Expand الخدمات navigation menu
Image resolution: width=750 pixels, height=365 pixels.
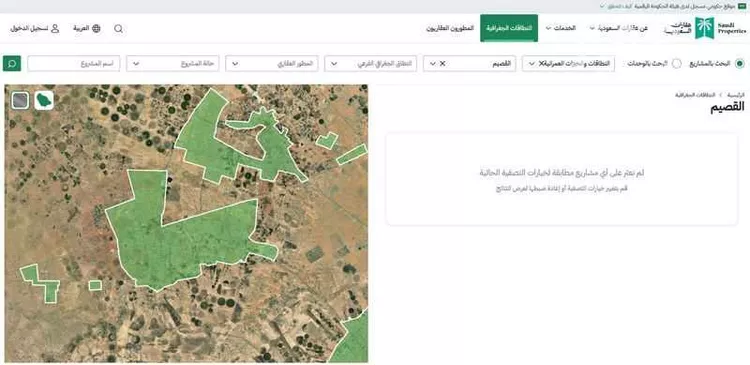point(561,28)
